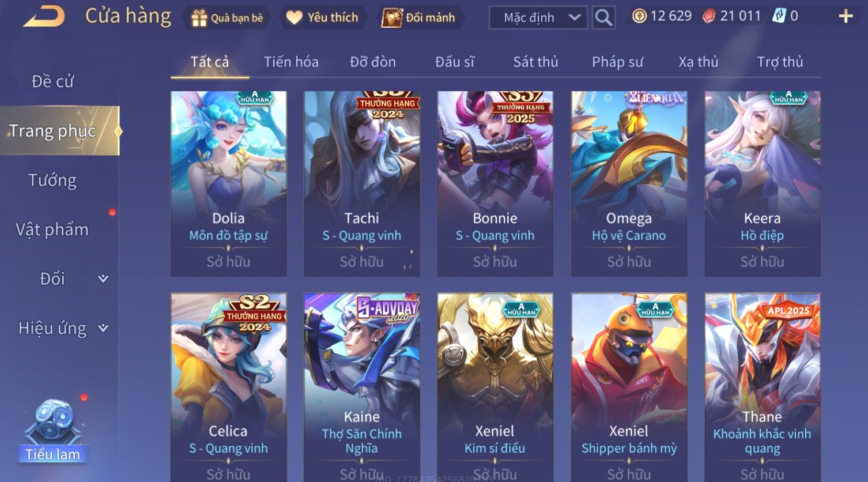Open the Mặc định sort dropdown
The image size is (868, 482).
(538, 18)
